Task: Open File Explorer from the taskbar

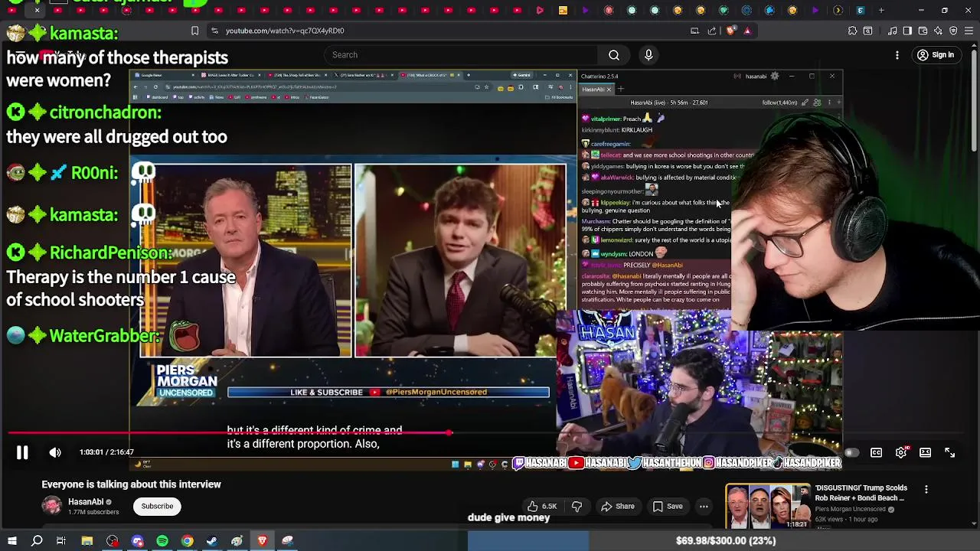Action: coord(87,541)
